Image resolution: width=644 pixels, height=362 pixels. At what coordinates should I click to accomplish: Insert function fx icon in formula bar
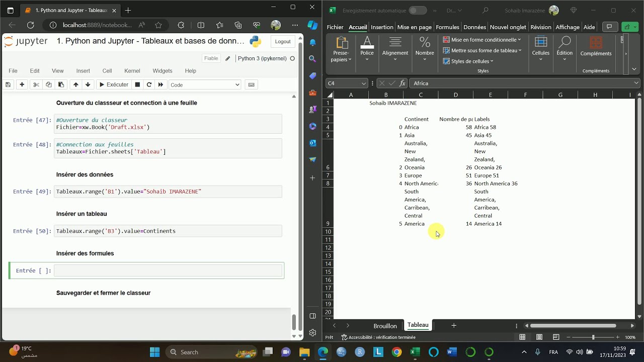(403, 83)
